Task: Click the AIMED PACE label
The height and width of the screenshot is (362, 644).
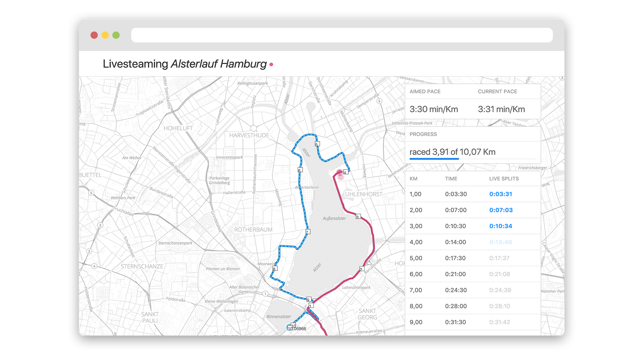Action: coord(425,92)
